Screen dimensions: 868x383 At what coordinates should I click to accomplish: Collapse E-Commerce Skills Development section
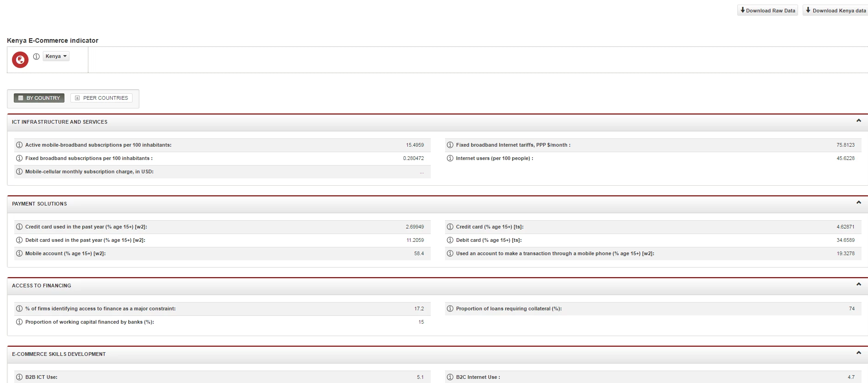(x=858, y=353)
